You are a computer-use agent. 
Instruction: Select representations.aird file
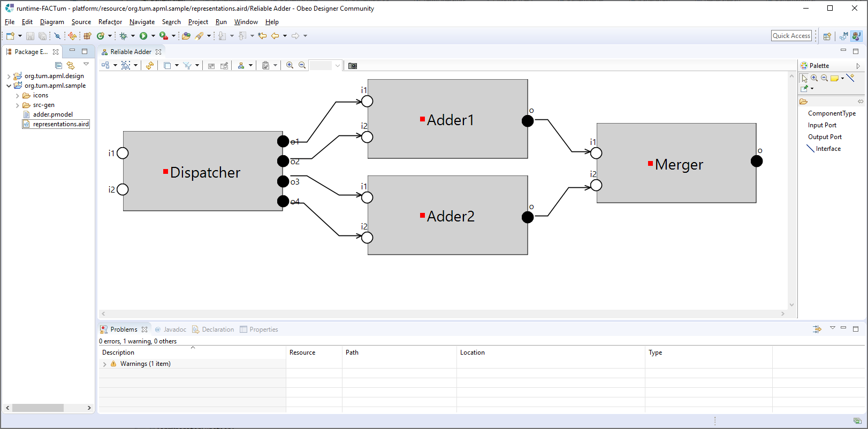tap(56, 124)
